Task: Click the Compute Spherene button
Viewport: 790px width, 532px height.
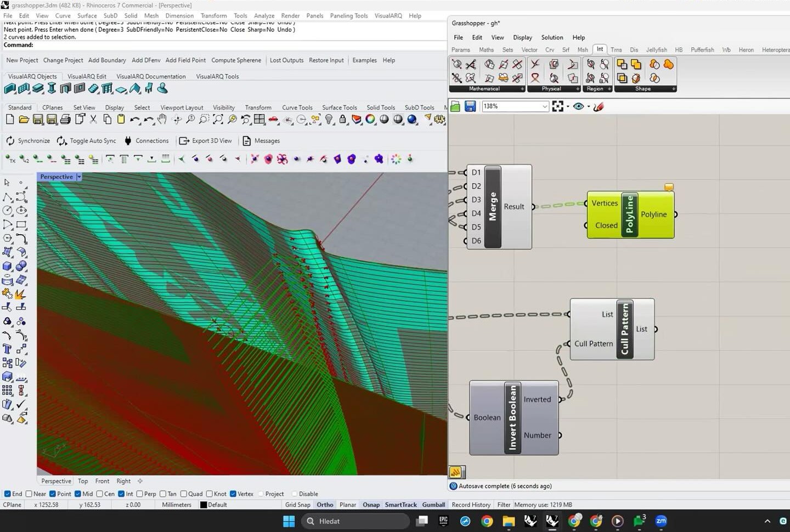Action: (x=236, y=60)
